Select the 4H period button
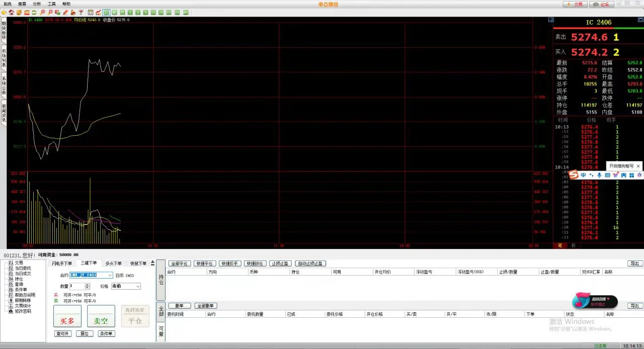The width and height of the screenshot is (644, 349). pyautogui.click(x=186, y=12)
